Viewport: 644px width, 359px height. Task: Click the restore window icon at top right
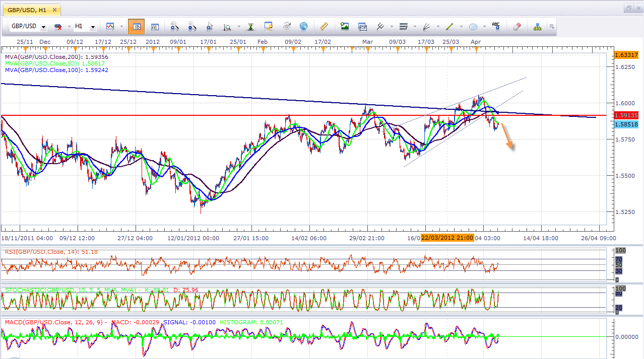click(628, 8)
